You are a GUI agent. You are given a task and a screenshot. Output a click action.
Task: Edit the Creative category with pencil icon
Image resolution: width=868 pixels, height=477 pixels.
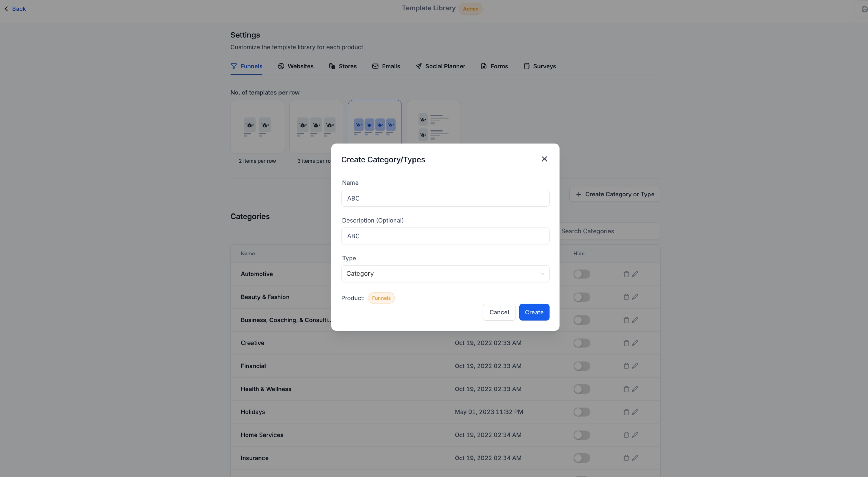click(635, 343)
